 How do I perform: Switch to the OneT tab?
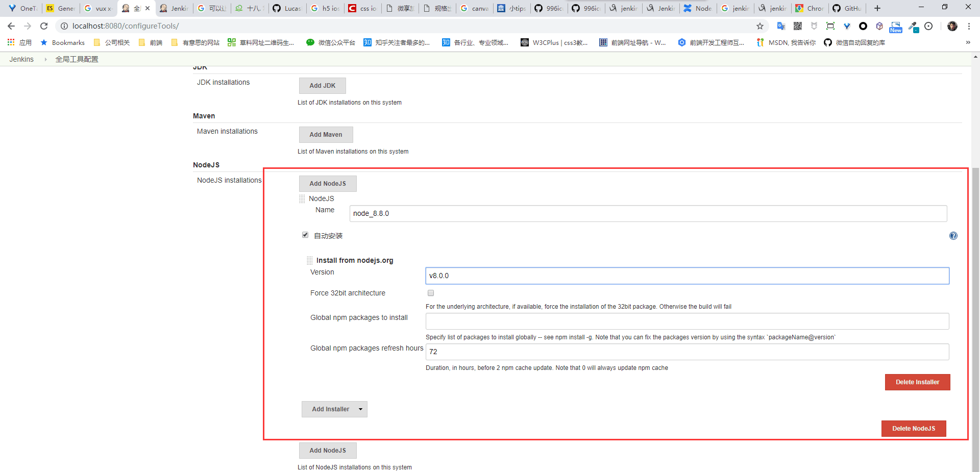pyautogui.click(x=22, y=8)
